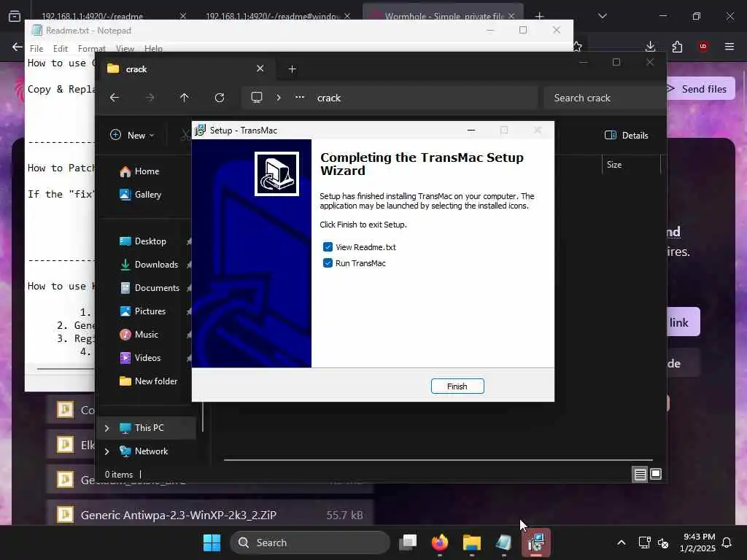The height and width of the screenshot is (560, 747).
Task: Close the crack tab in File Explorer
Action: [260, 69]
